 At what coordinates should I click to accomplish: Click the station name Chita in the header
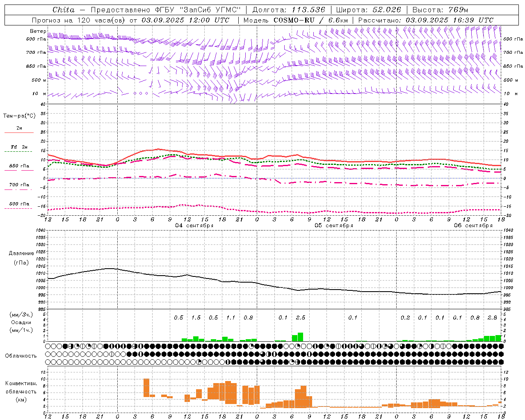coord(64,10)
